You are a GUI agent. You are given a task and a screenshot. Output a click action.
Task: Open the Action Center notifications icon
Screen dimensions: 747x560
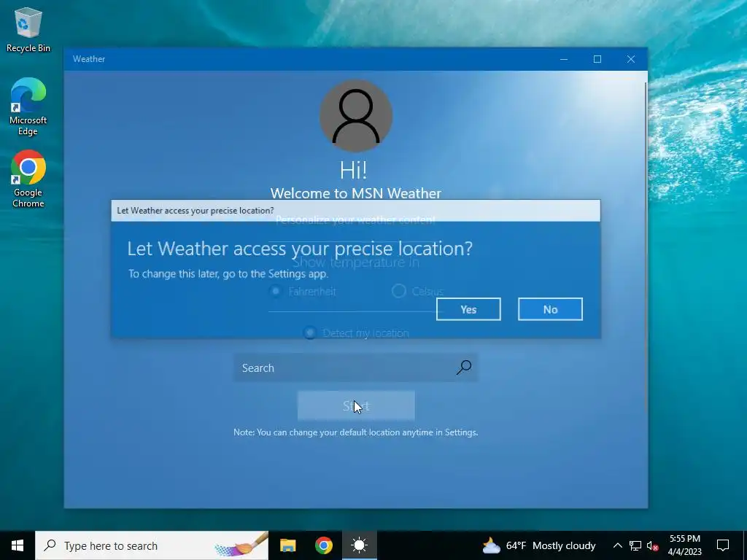723,545
